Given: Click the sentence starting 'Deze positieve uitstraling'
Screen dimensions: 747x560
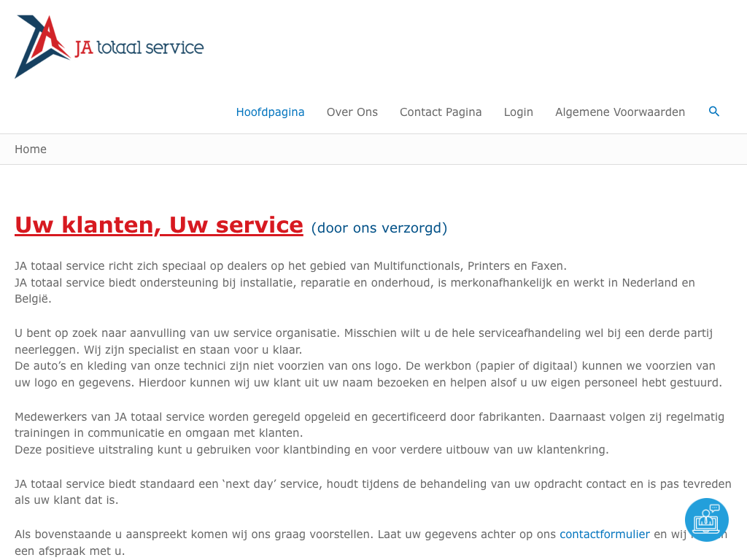Looking at the screenshot, I should click(311, 450).
